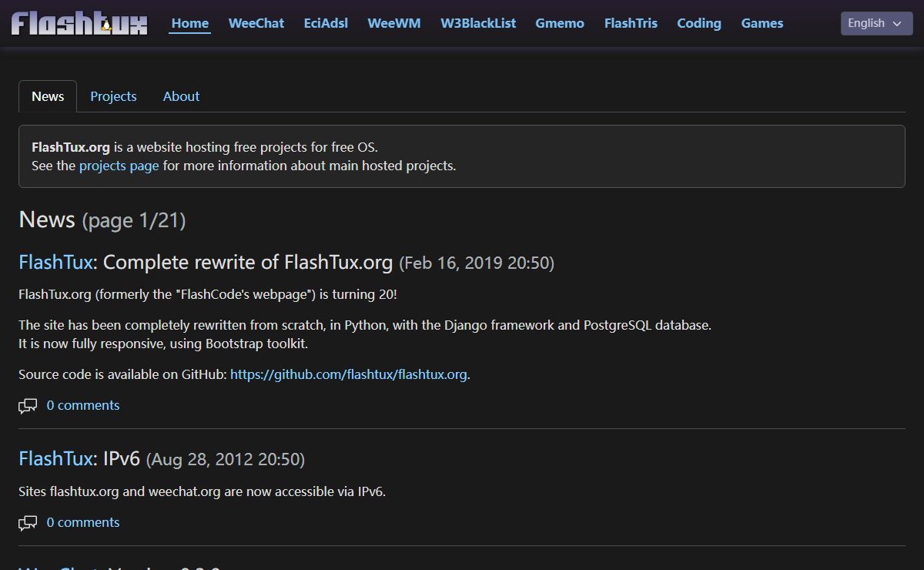View 0 comments on IPv6 news

tap(83, 522)
